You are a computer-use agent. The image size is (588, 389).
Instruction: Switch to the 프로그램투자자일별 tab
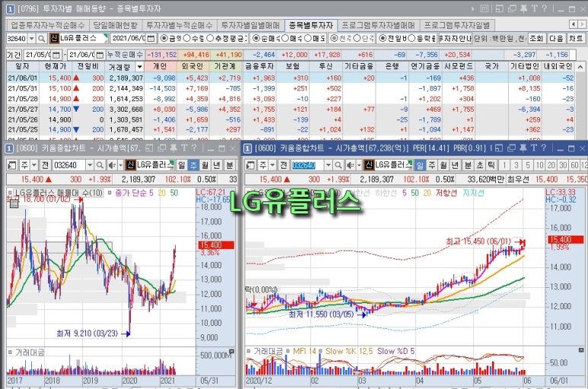(x=456, y=26)
